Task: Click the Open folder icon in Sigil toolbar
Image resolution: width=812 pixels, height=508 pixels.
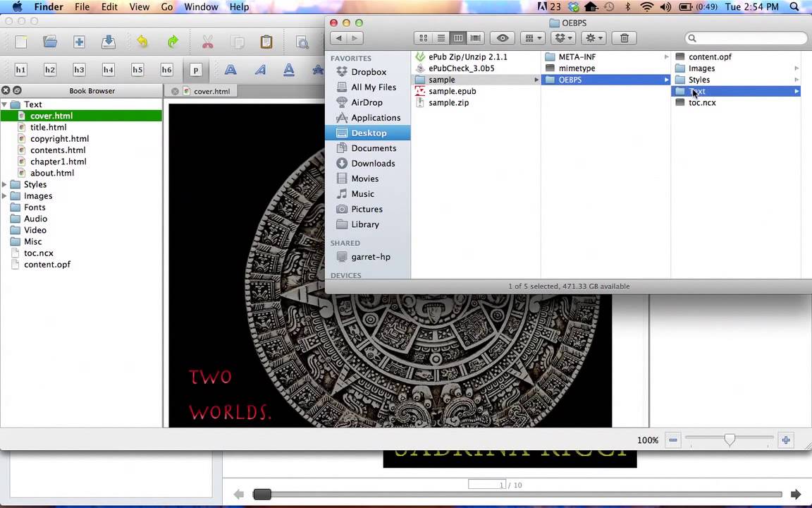Action: tap(50, 42)
